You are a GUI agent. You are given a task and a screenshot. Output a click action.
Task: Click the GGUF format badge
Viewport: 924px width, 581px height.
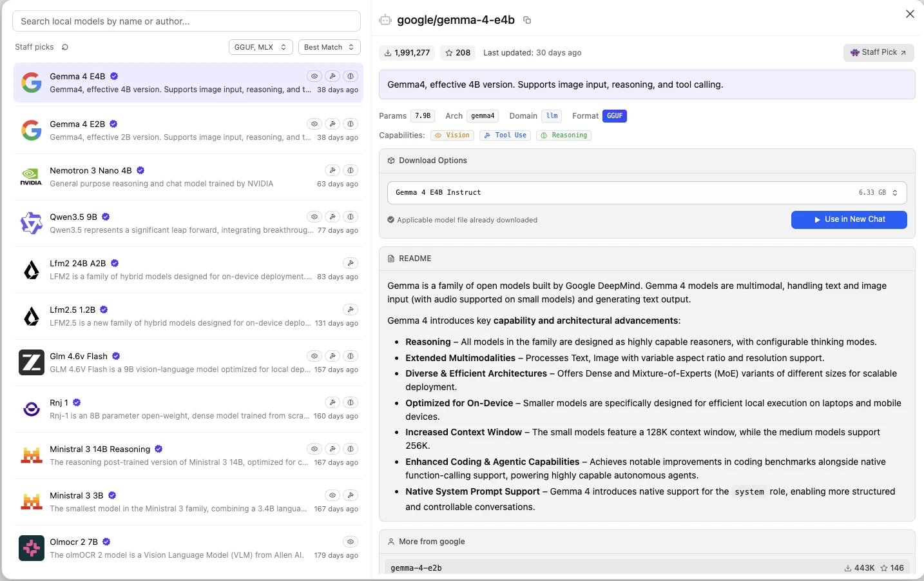[615, 116]
